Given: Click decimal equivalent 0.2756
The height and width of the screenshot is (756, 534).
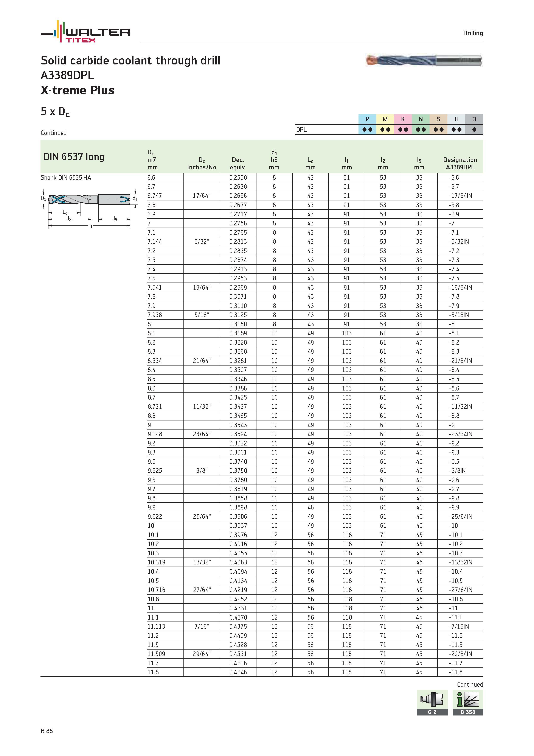Looking at the screenshot, I should coord(238,223).
